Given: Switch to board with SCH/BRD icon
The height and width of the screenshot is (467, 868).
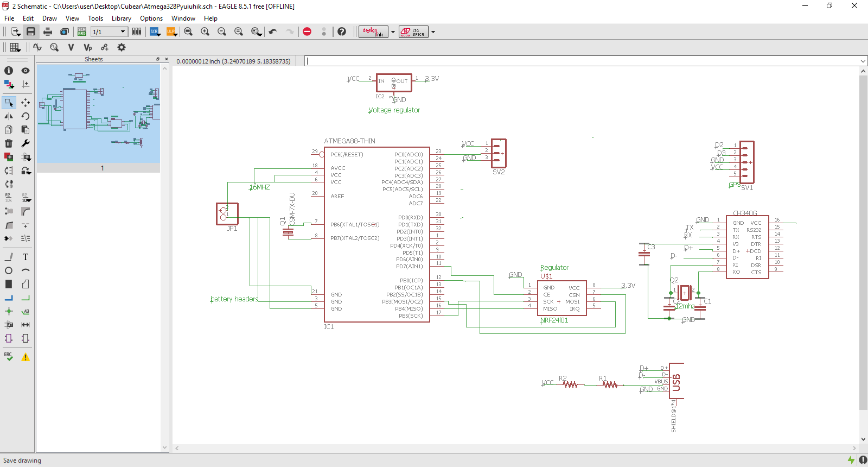Looking at the screenshot, I should pos(82,32).
